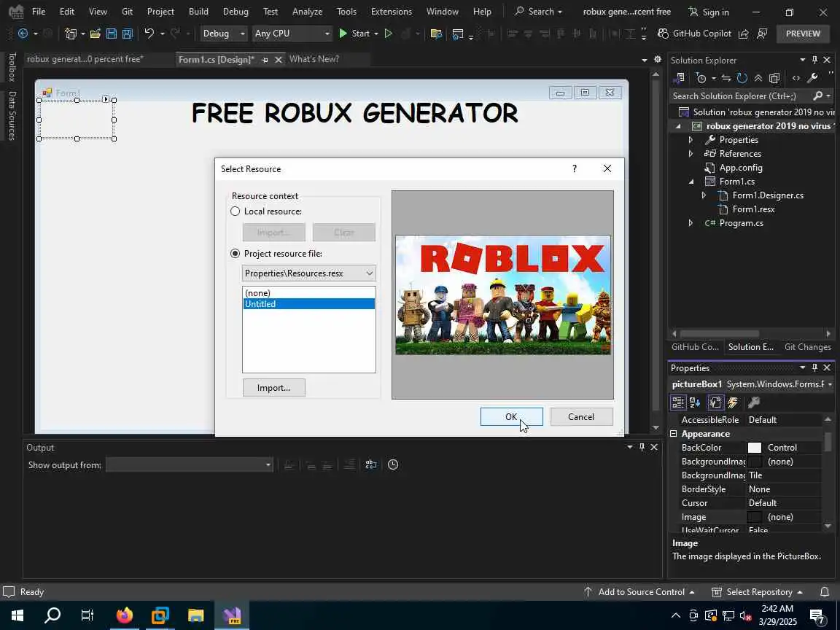Open the File menu
Viewport: 840px width, 630px height.
coord(39,11)
